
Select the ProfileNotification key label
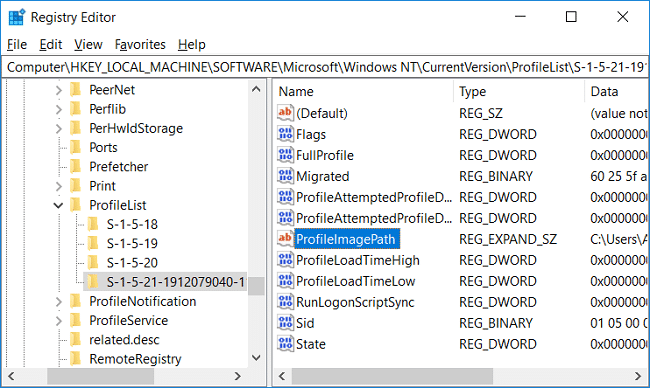pos(143,301)
